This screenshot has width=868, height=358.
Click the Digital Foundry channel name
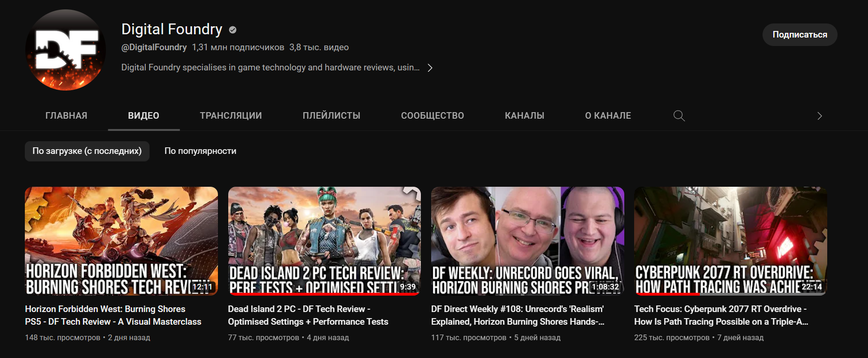point(172,29)
